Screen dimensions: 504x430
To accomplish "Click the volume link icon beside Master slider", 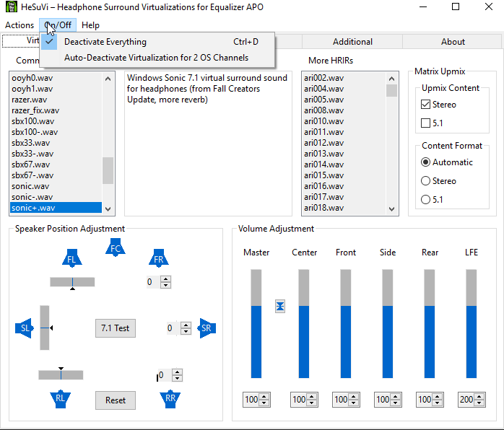I will tap(280, 306).
